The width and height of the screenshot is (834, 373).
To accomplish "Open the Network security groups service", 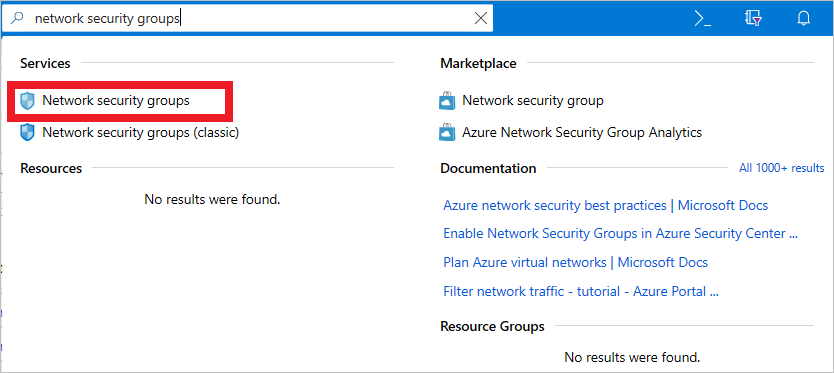I will [116, 100].
